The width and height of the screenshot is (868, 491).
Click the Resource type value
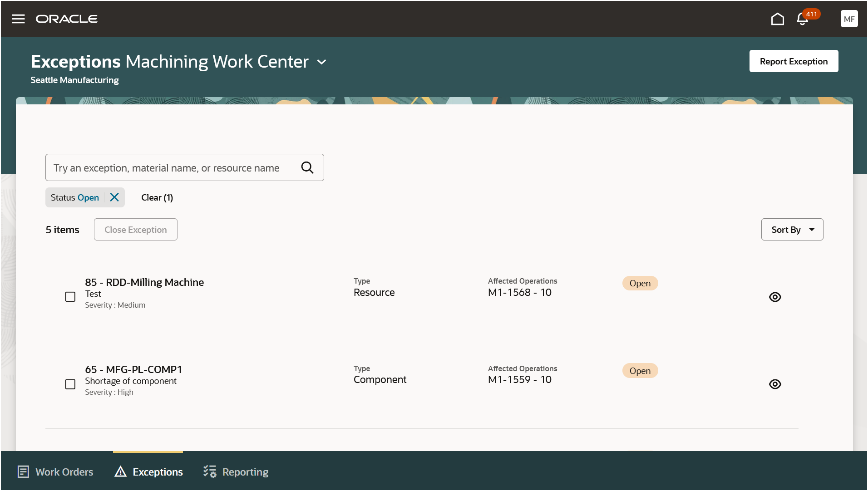[374, 293]
